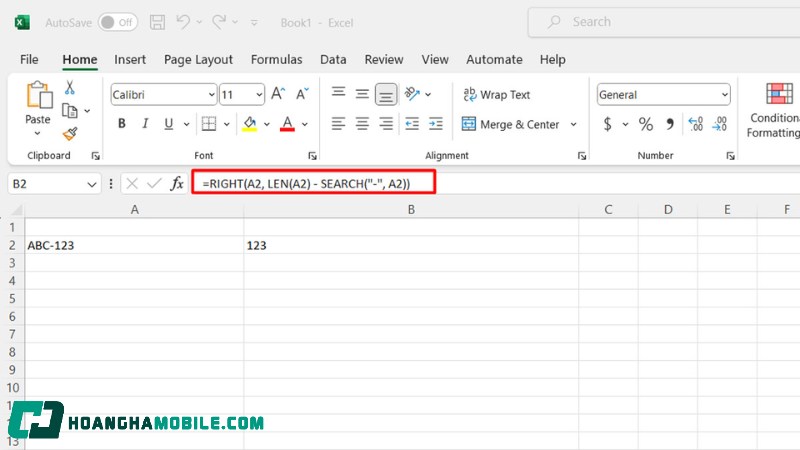Switch to the View tab
Viewport: 800px width, 450px height.
435,60
